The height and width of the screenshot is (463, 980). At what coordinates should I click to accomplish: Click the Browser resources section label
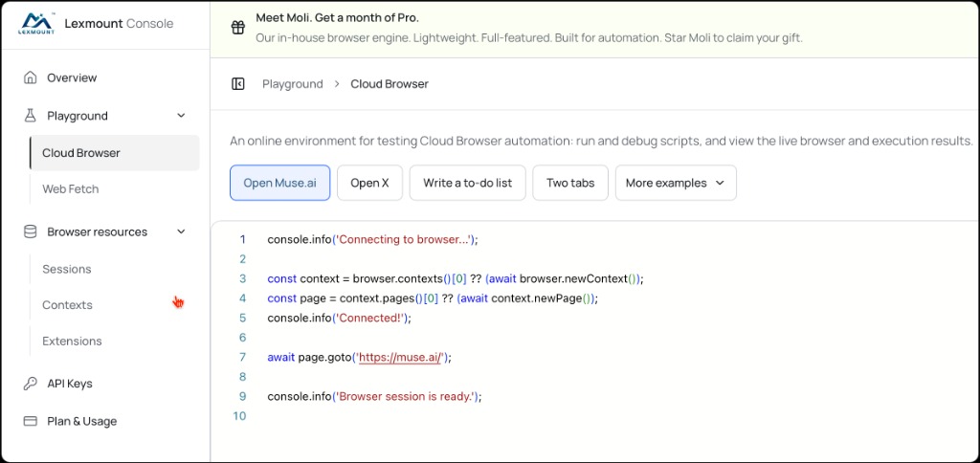[98, 231]
